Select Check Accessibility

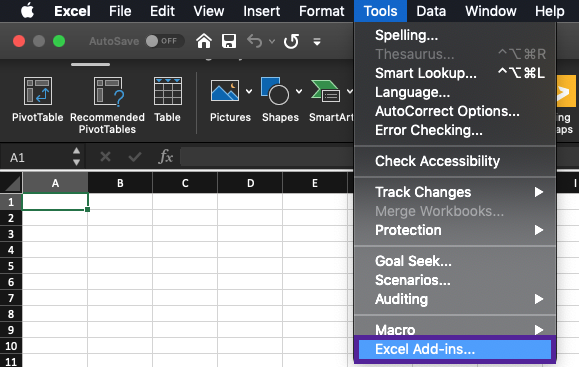pos(455,161)
